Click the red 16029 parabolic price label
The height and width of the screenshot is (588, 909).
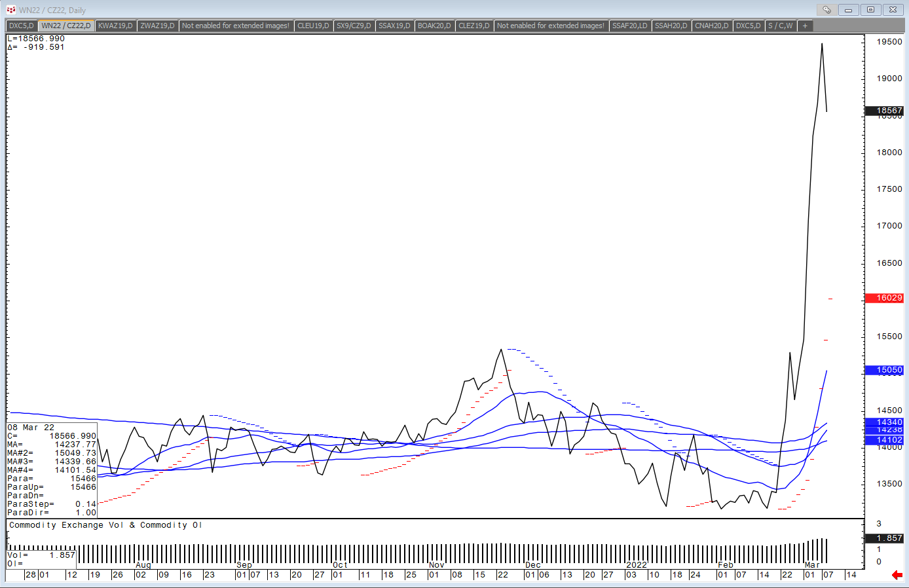click(885, 298)
